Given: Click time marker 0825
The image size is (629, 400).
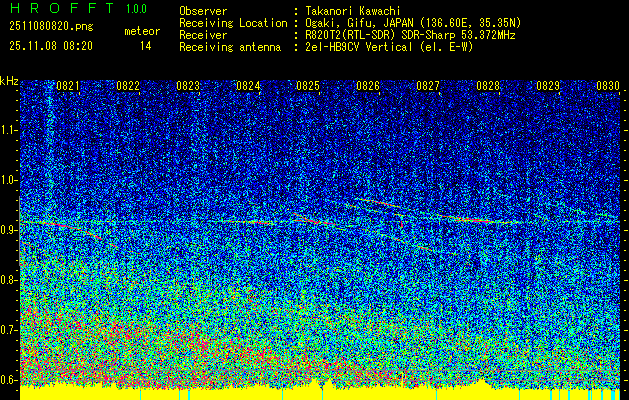Looking at the screenshot, I should 308,85.
